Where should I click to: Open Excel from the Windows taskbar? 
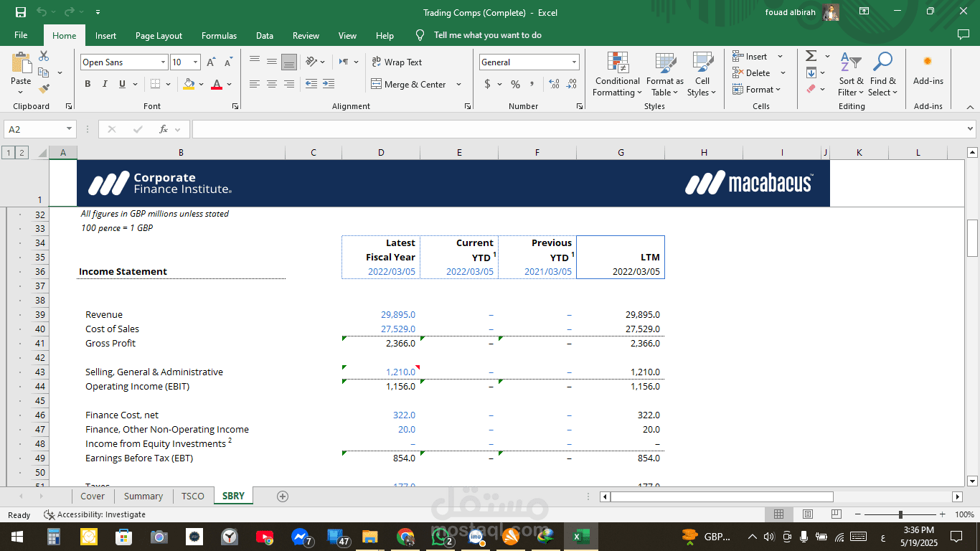click(x=581, y=536)
